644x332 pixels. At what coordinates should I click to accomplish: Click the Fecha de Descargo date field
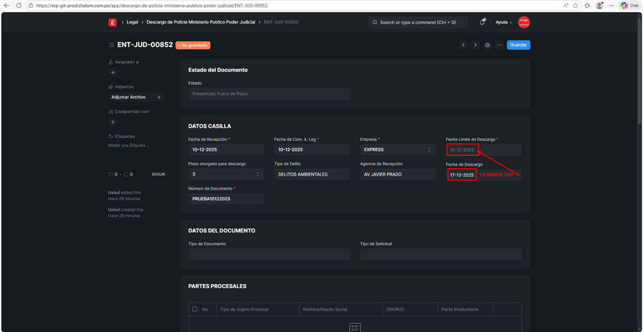click(462, 175)
